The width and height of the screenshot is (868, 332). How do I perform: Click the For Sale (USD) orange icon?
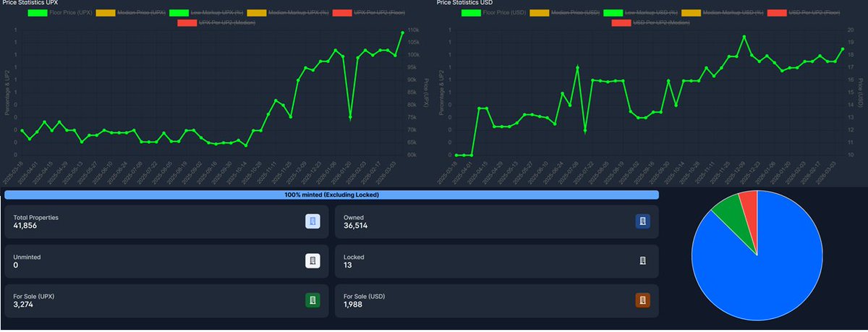642,300
